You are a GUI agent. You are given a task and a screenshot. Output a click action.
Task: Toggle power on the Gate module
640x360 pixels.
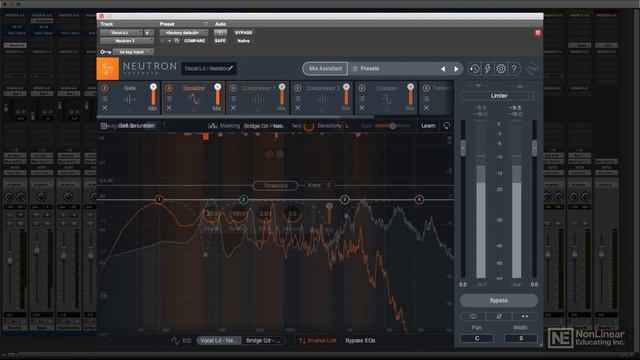pos(105,88)
